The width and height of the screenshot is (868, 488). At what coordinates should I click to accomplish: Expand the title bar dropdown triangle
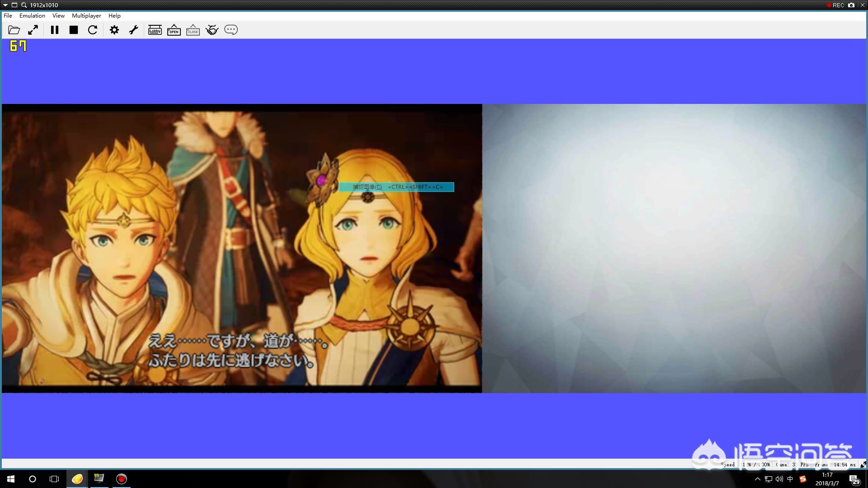click(x=5, y=5)
